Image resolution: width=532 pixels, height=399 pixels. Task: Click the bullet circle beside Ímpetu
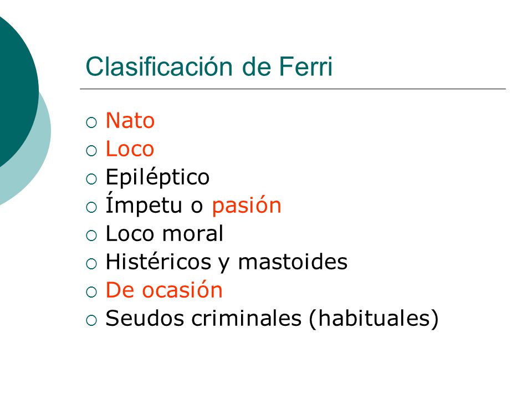91,207
